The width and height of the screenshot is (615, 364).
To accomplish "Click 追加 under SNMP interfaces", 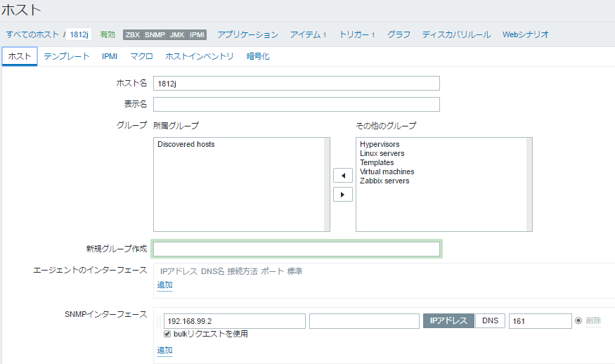I will (x=164, y=350).
